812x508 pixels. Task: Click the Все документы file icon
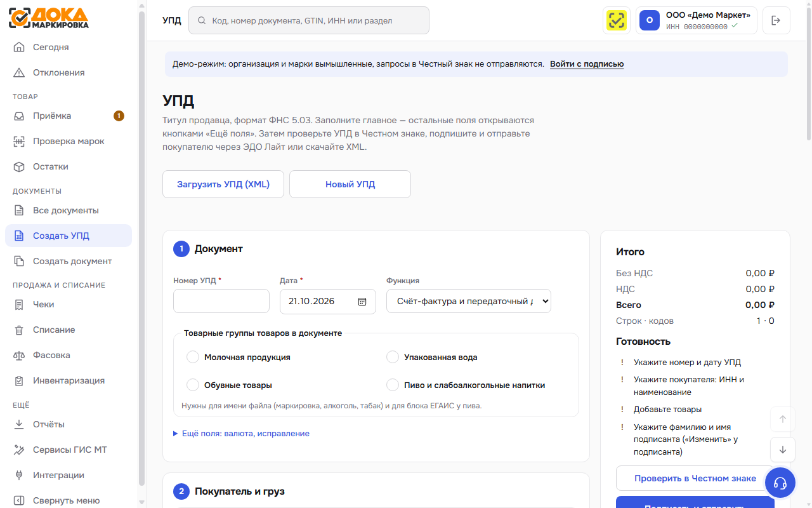pos(19,210)
